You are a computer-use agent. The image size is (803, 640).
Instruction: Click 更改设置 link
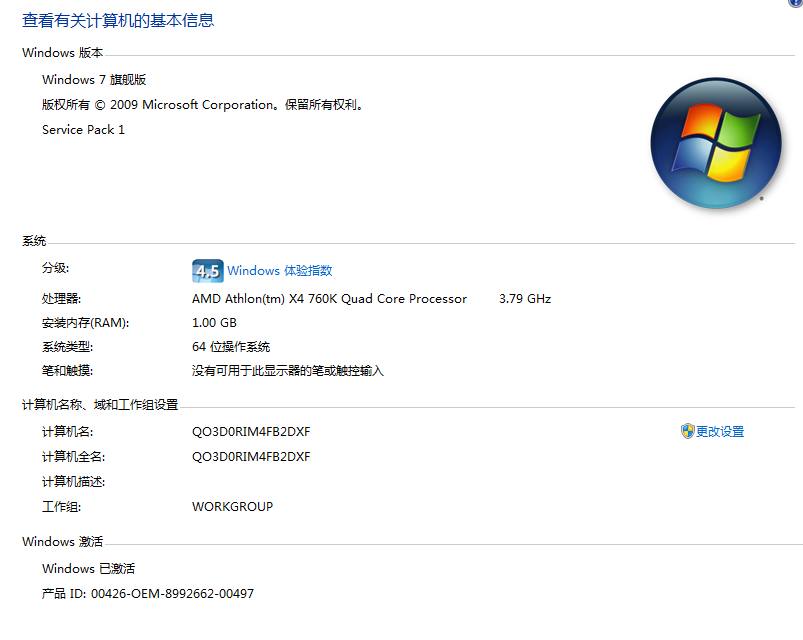(x=720, y=432)
